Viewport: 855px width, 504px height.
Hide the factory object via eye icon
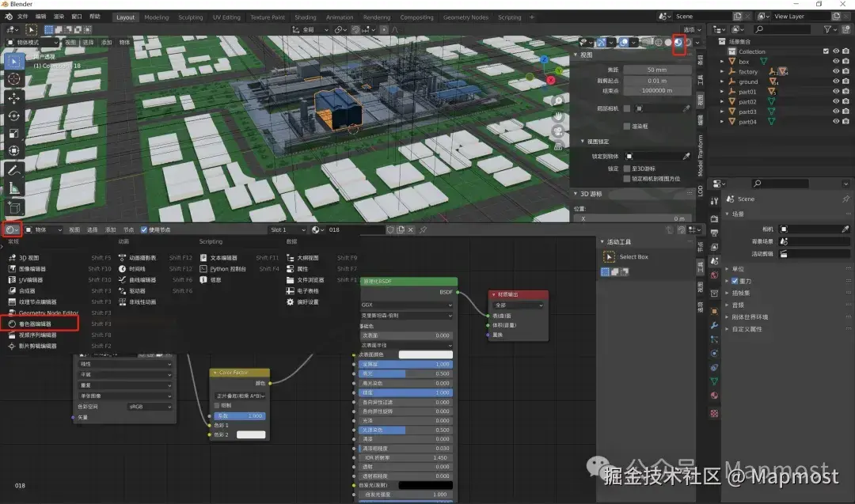[835, 71]
